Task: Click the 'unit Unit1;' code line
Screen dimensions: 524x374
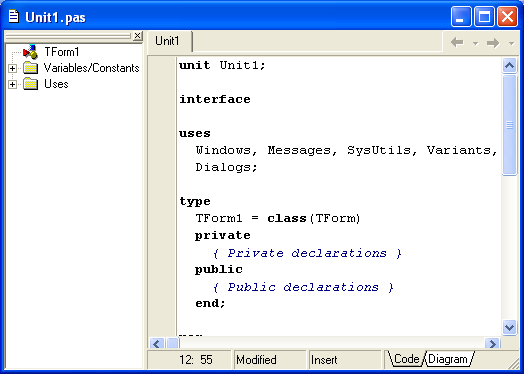Action: (222, 65)
